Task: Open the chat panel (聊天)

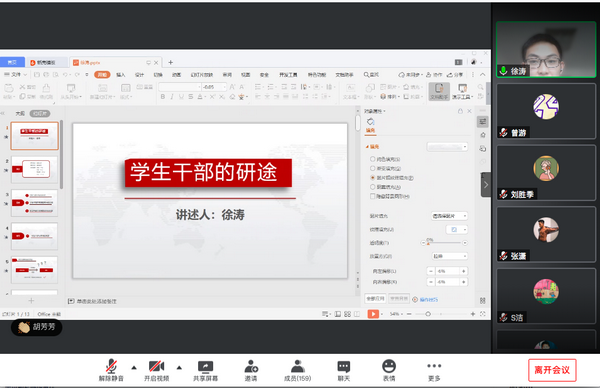Action: click(x=344, y=370)
